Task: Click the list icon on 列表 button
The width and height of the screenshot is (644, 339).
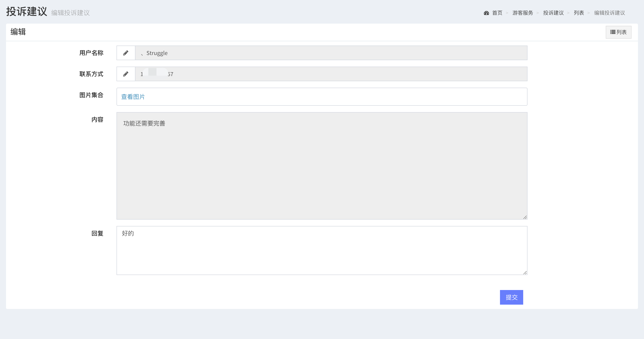Action: click(x=612, y=32)
